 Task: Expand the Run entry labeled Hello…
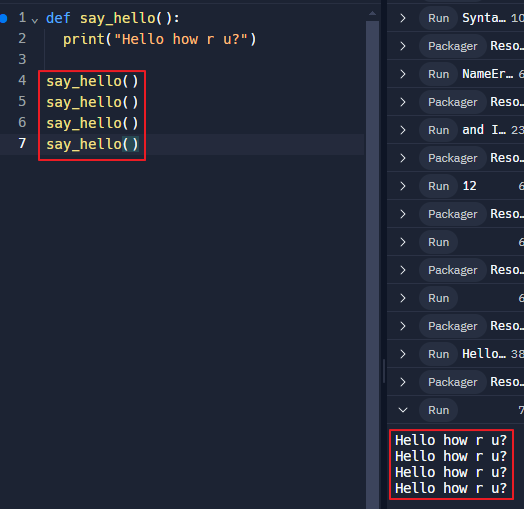(x=403, y=354)
